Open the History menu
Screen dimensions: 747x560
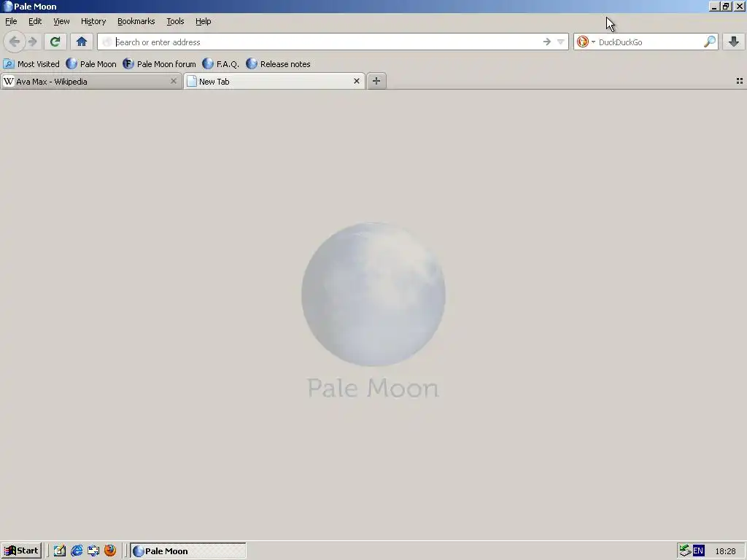click(x=93, y=21)
